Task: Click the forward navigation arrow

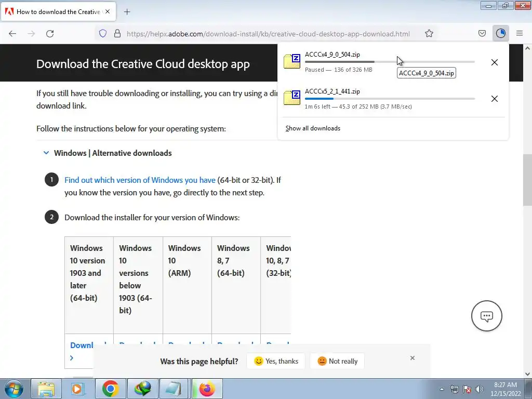Action: [31, 34]
